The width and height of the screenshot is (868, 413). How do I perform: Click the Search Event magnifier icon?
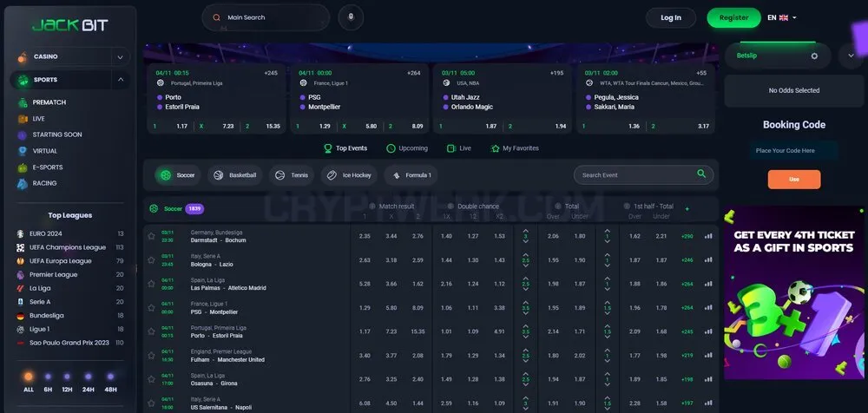[701, 174]
